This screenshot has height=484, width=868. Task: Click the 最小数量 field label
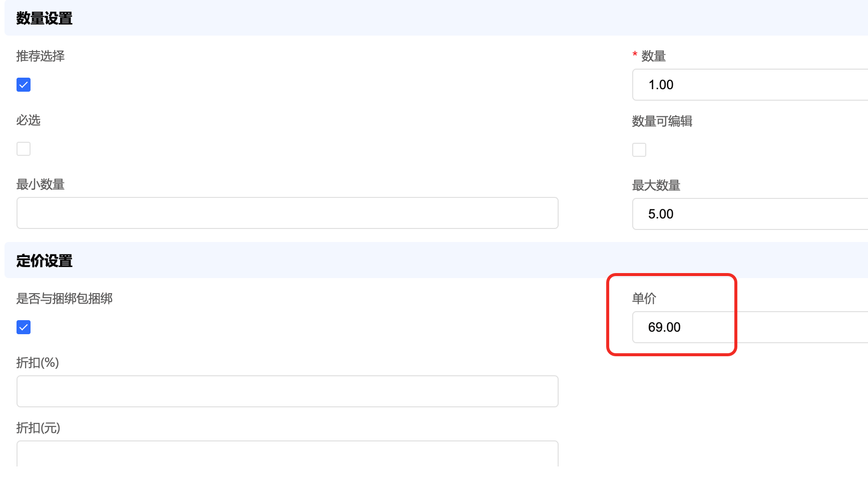(41, 184)
